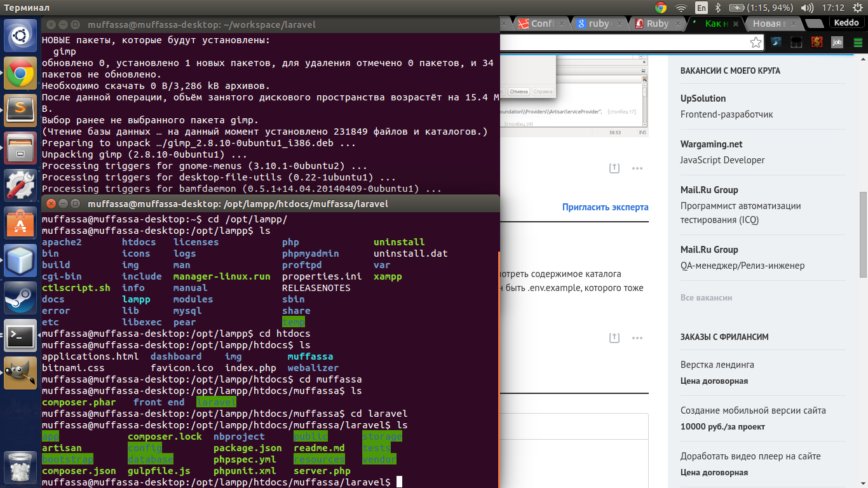Open the Ubuntu Dash home launcher
Viewport: 868px width, 488px height.
click(x=21, y=36)
